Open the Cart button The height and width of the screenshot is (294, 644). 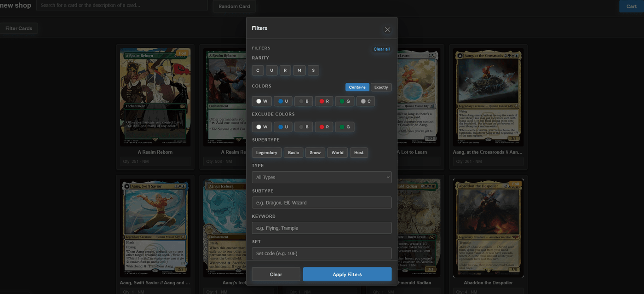pos(632,6)
